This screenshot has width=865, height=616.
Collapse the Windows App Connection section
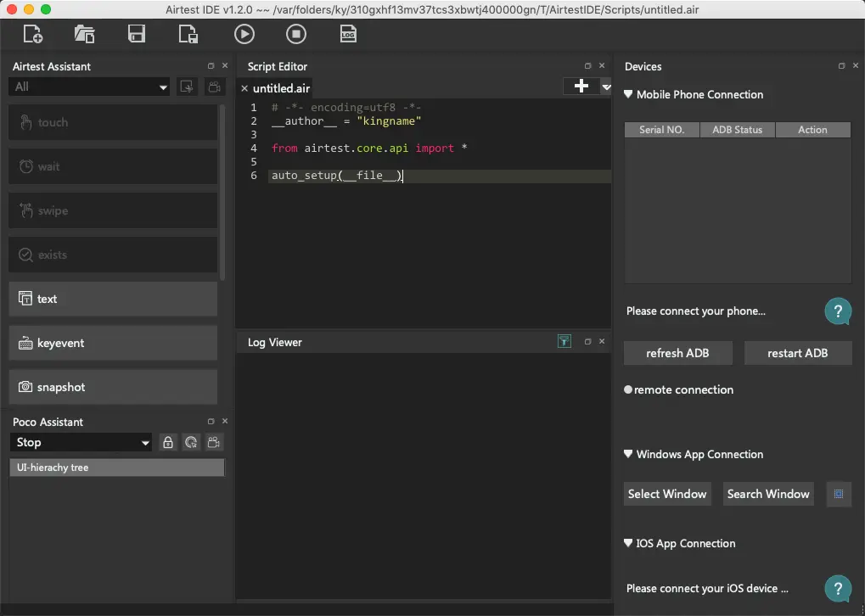click(629, 455)
